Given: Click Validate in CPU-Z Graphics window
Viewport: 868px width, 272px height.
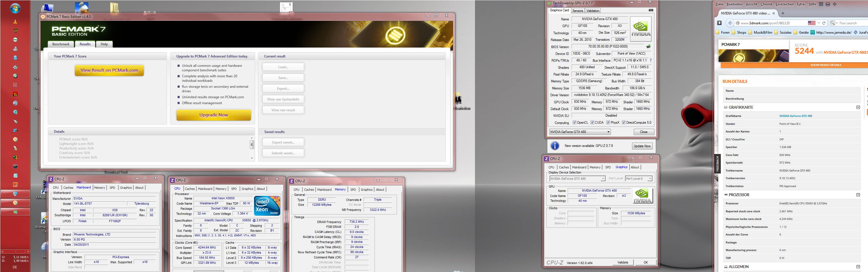Looking at the screenshot, I should coord(622,262).
